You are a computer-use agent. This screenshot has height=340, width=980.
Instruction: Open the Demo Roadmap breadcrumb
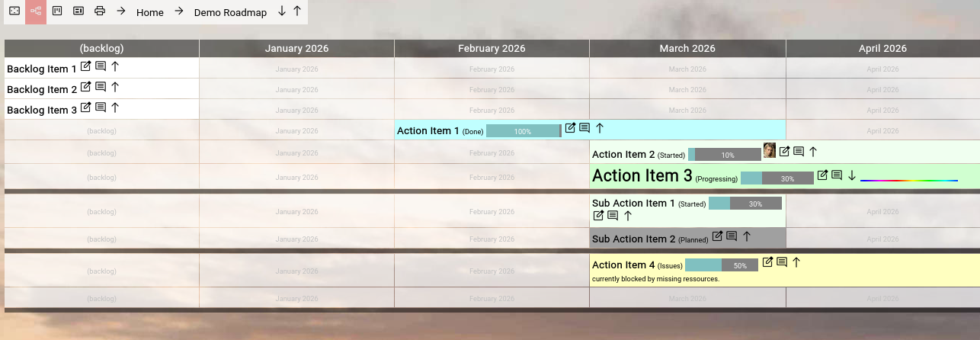point(230,13)
